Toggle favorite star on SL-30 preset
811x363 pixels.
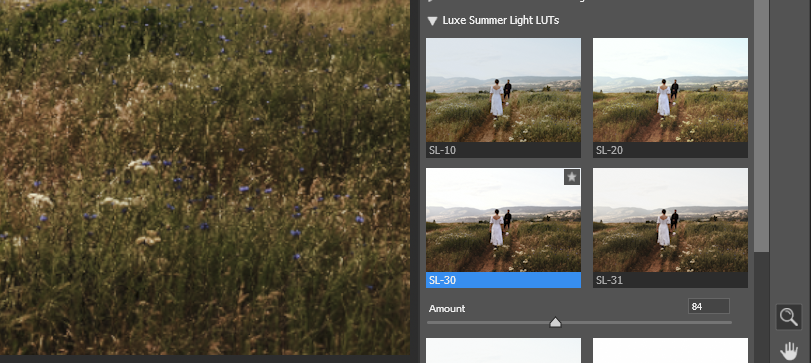click(x=572, y=177)
